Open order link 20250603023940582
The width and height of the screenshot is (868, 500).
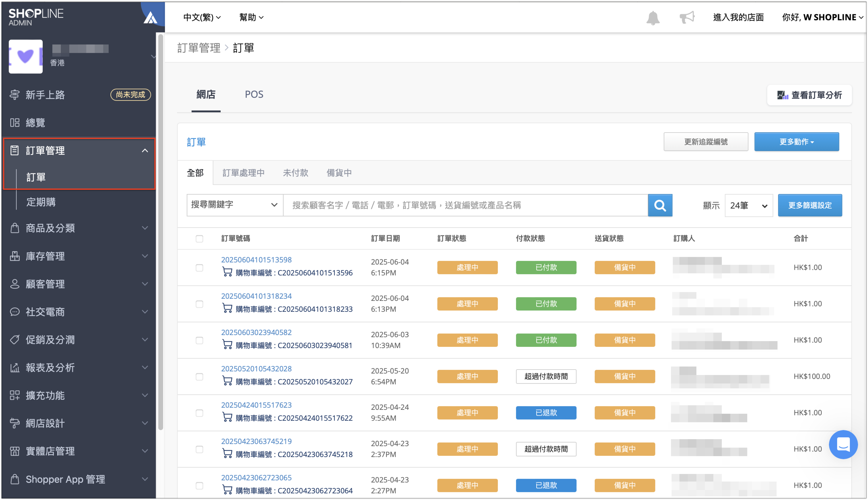(x=256, y=332)
